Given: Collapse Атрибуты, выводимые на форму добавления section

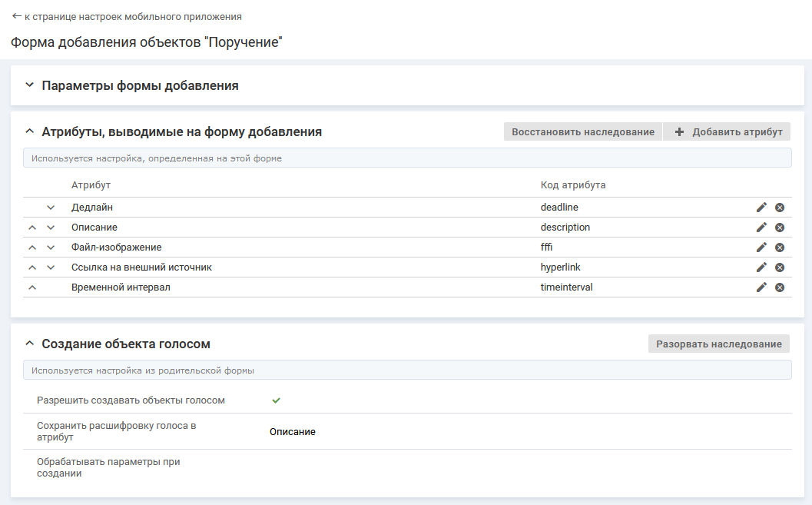Looking at the screenshot, I should point(30,131).
